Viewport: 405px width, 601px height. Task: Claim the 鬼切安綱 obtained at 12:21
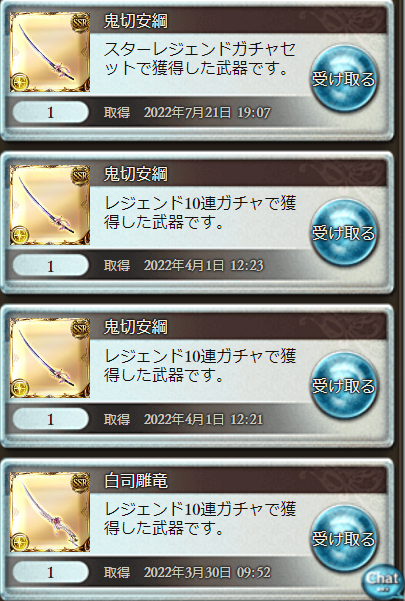coord(343,386)
